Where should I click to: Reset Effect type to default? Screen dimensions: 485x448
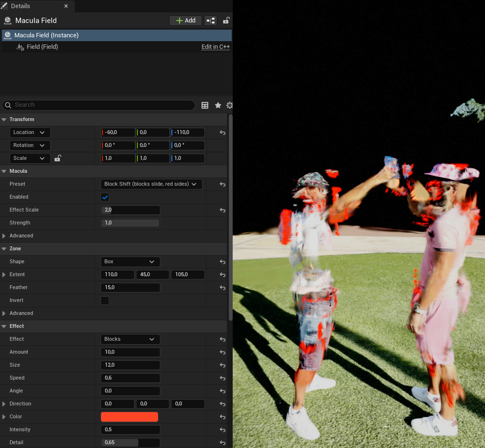[223, 339]
